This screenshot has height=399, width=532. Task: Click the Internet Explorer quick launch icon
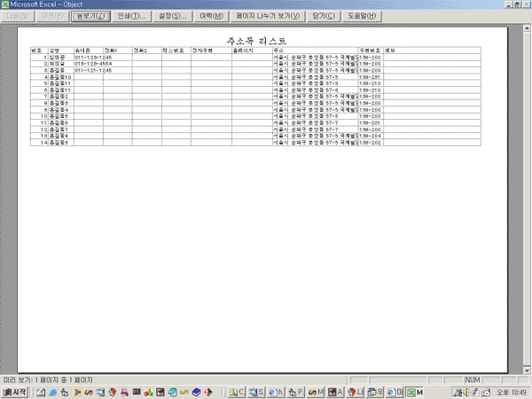[x=54, y=391]
